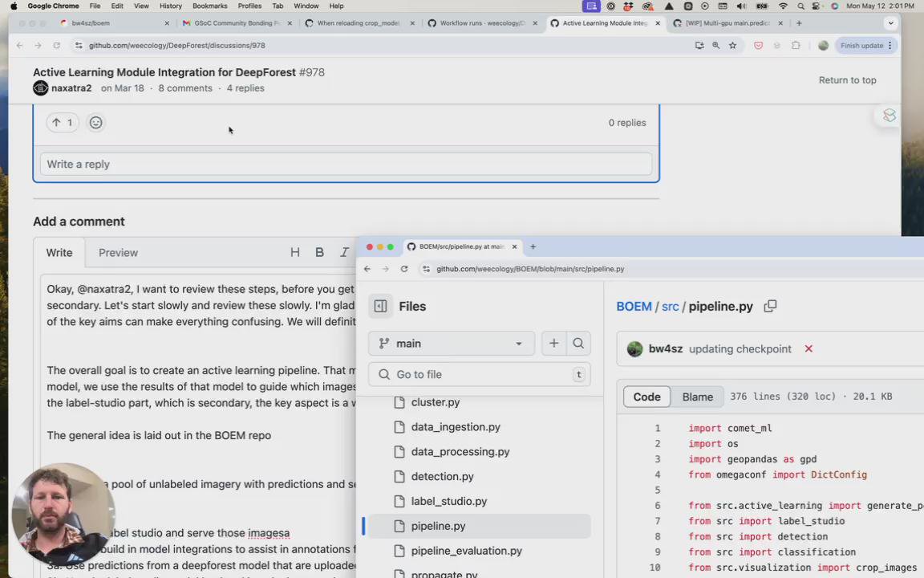
Task: Open Chrome Bookmarks menu
Action: click(x=210, y=6)
